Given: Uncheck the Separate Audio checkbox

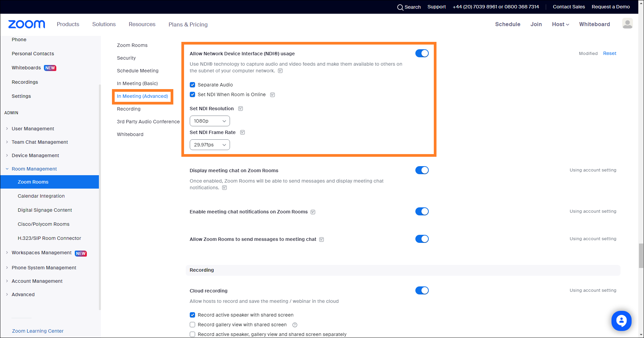Looking at the screenshot, I should coord(192,85).
